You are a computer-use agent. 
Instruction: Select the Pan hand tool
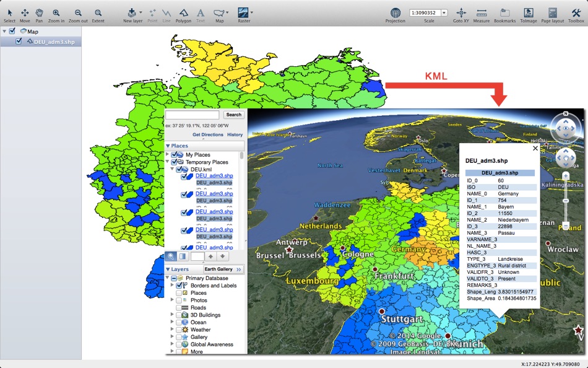[39, 15]
